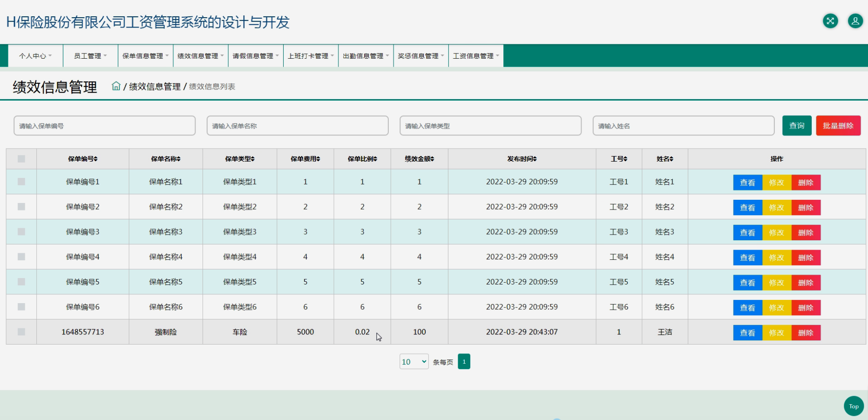Check the row for 保单编号5
Screen dimensions: 868x420
click(21, 282)
